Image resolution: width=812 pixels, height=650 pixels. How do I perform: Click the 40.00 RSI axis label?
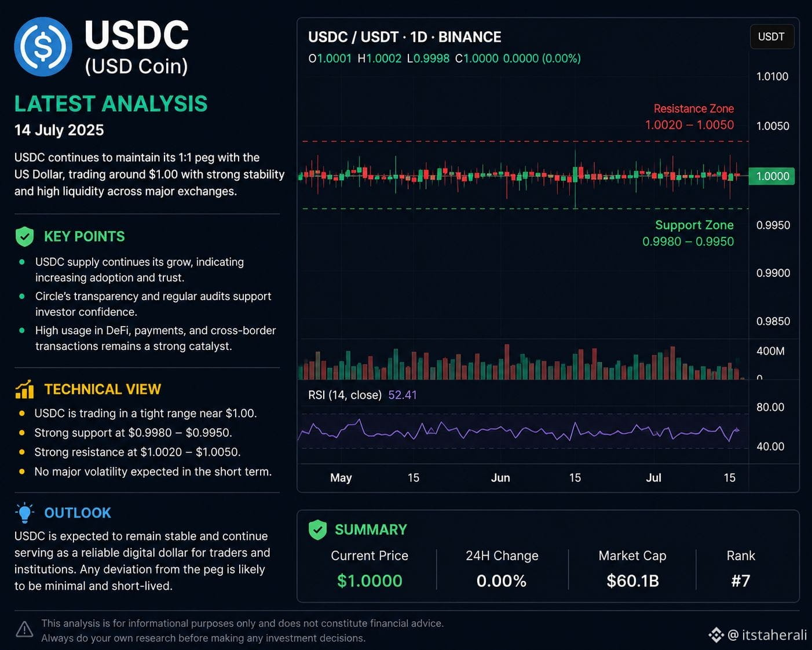point(770,447)
